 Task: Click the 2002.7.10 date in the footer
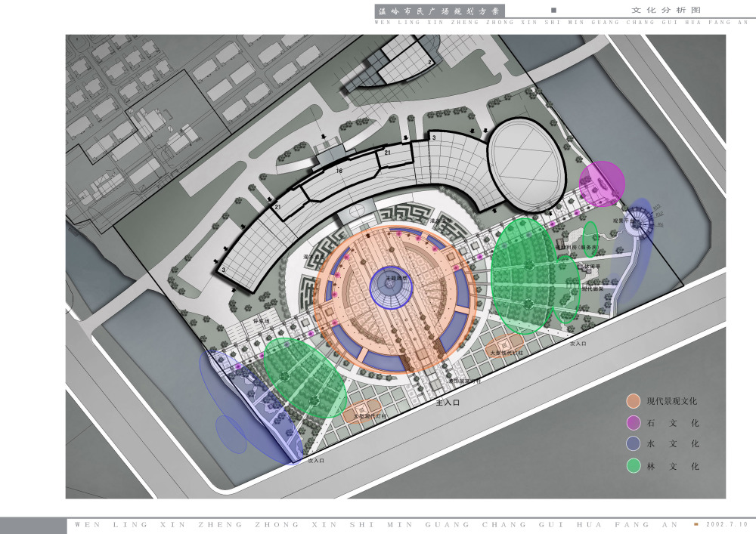[727, 524]
